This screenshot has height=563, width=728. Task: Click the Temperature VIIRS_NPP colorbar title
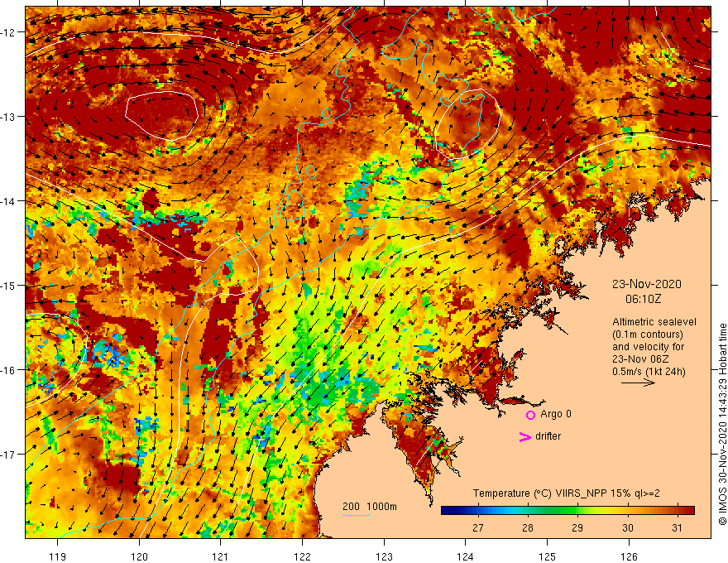[x=566, y=493]
